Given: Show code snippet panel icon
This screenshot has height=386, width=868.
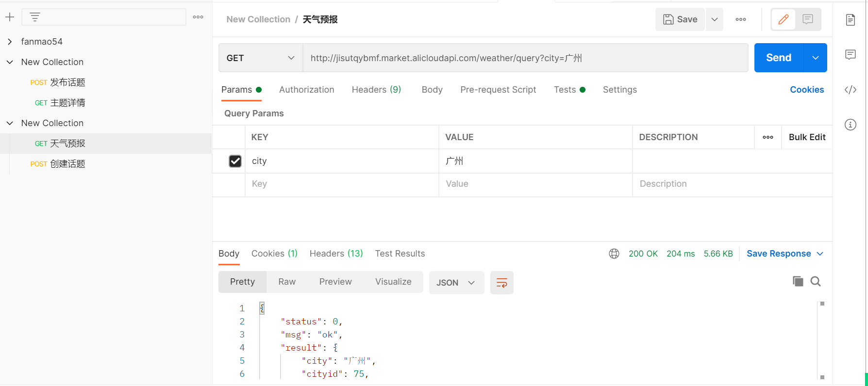Looking at the screenshot, I should coord(851,90).
